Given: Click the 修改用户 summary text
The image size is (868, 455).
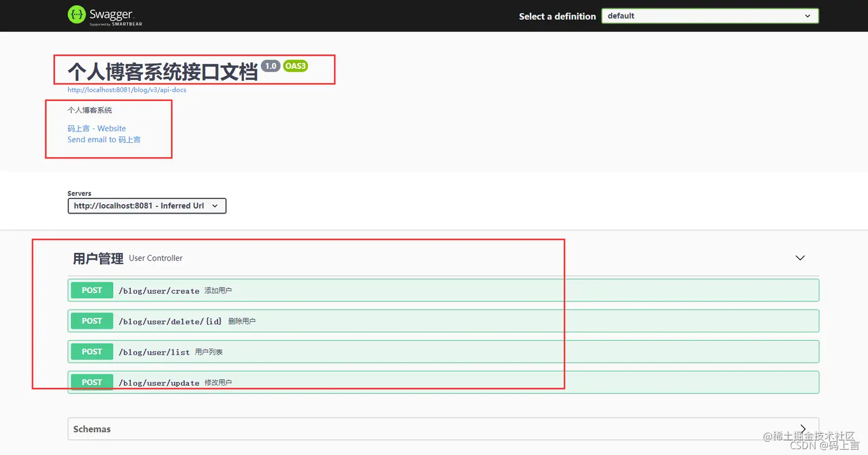Looking at the screenshot, I should coord(218,383).
